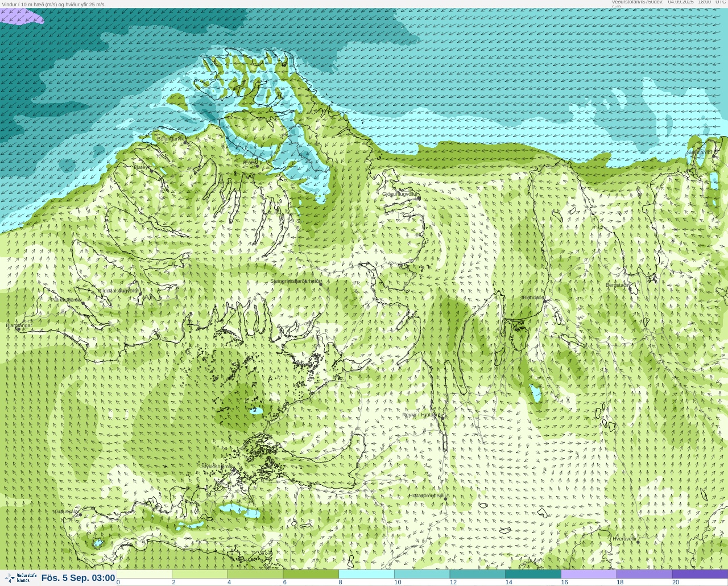Click the Holtavörðuheiði station label
Viewport: 728px width, 586px height.
[x=427, y=496]
